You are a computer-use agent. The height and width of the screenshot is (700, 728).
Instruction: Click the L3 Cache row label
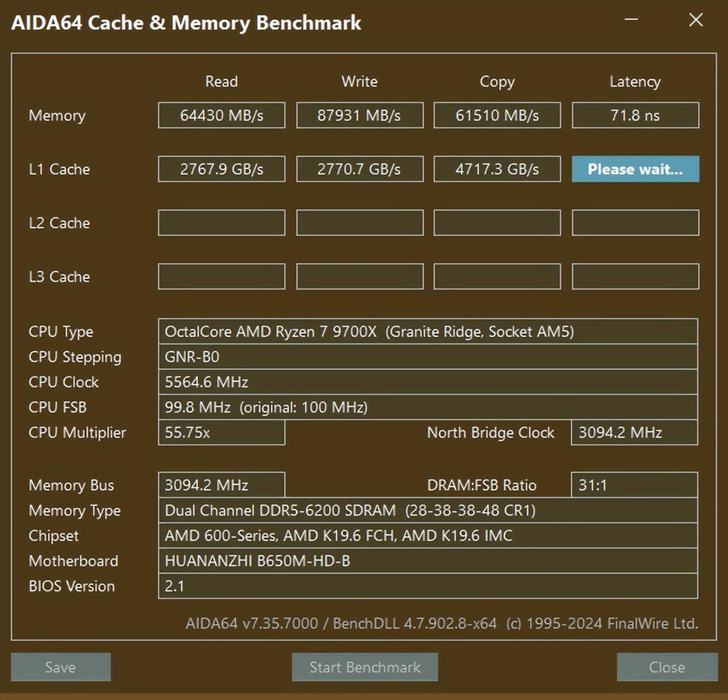tap(59, 277)
